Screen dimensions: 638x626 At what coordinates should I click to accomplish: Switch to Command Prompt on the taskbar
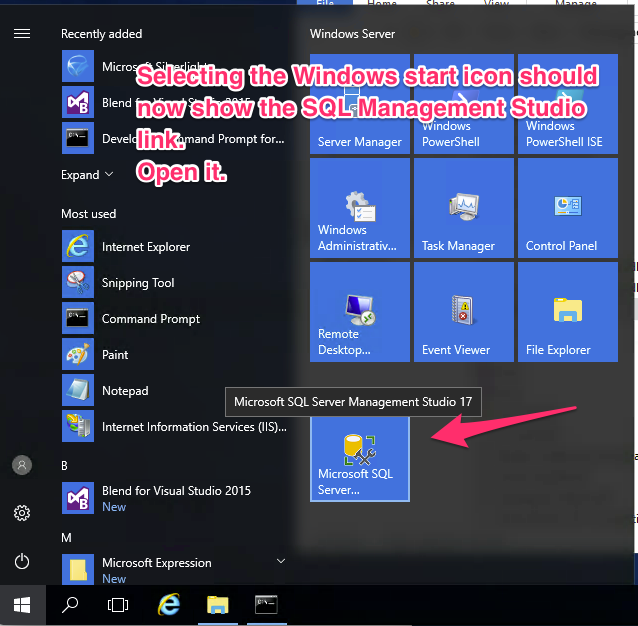coord(267,604)
